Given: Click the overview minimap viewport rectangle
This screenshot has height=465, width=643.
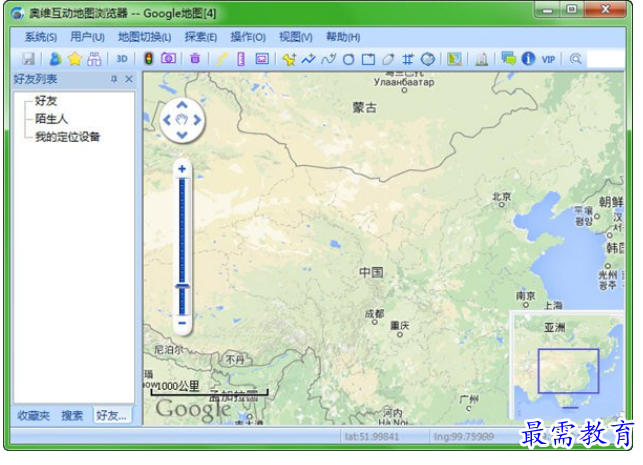Looking at the screenshot, I should coord(568,371).
